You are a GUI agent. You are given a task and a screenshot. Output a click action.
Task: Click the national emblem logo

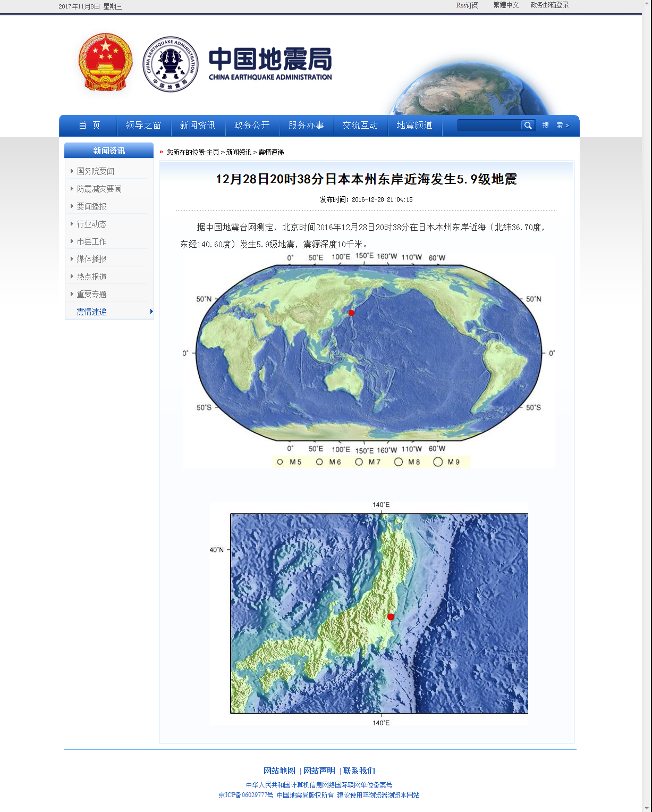[104, 63]
